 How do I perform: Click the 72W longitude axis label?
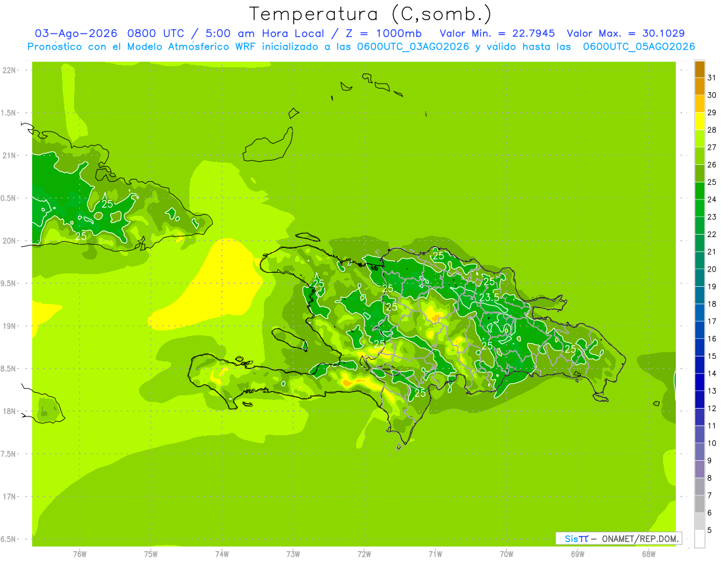(364, 554)
